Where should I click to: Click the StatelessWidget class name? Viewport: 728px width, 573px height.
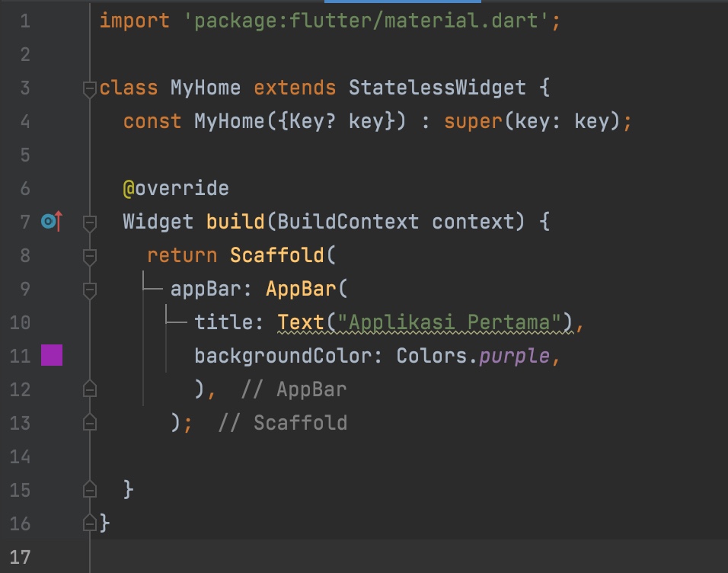point(437,88)
